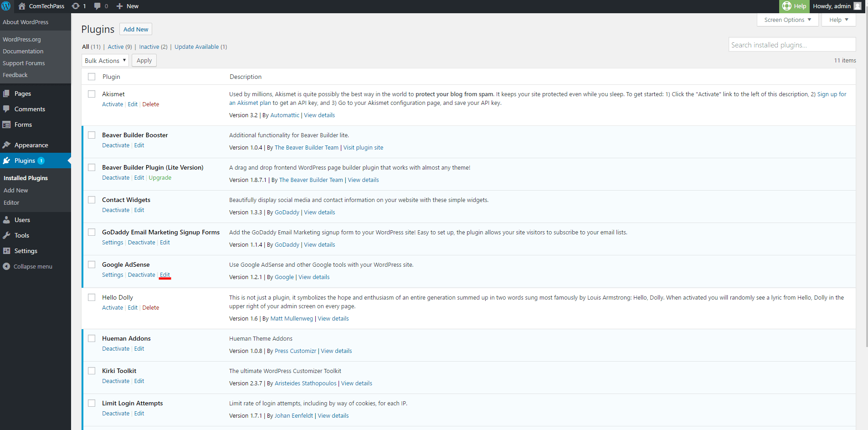Open the updates icon in admin bar

(x=76, y=6)
